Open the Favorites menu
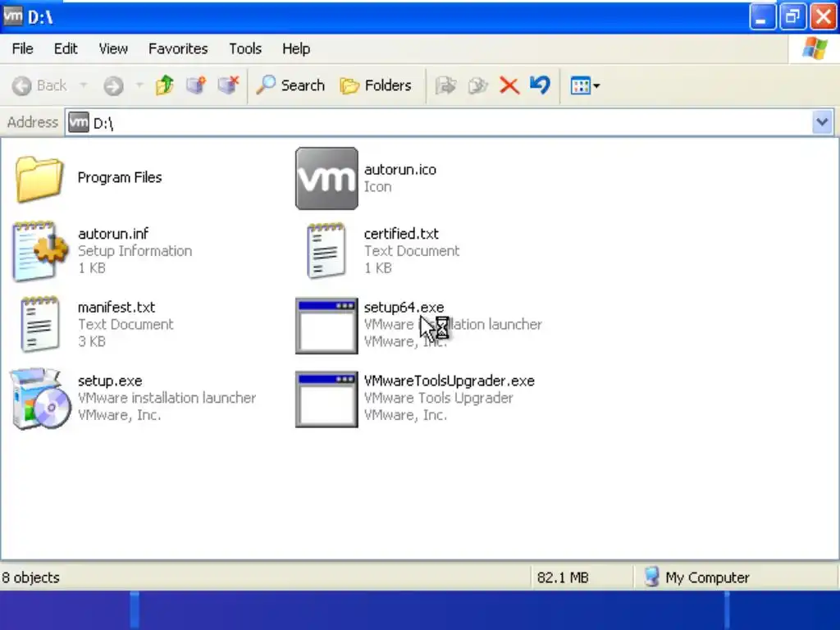This screenshot has height=630, width=840. click(178, 48)
